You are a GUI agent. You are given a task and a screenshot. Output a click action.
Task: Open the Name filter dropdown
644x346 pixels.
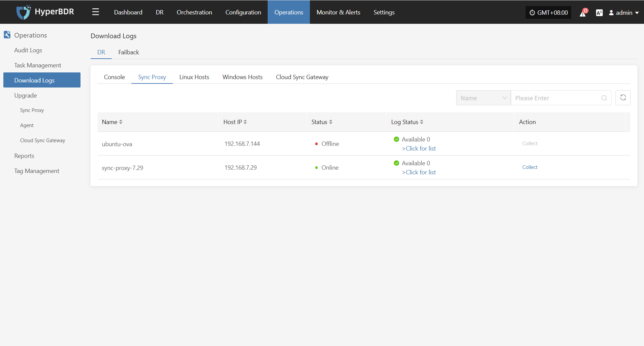click(x=483, y=98)
